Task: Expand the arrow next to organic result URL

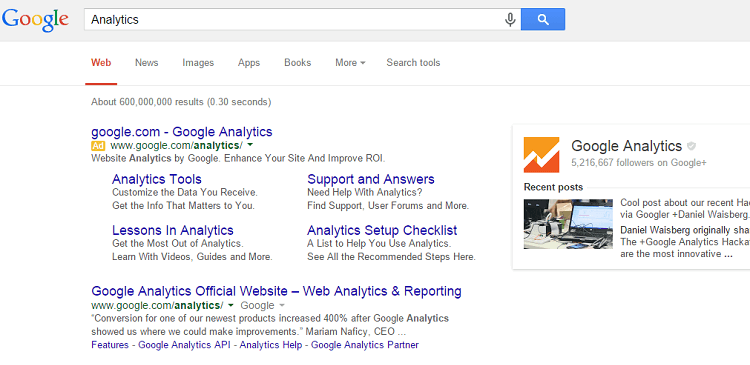Action: (x=231, y=305)
